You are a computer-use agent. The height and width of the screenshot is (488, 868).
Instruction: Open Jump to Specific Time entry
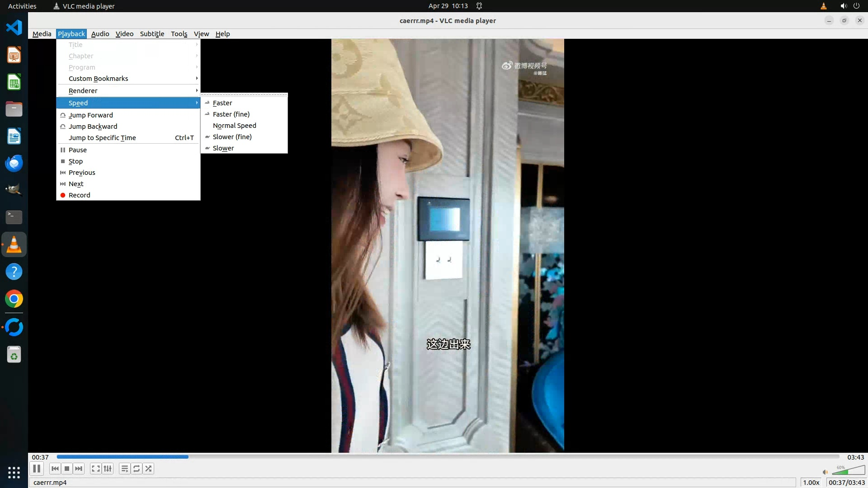[102, 138]
